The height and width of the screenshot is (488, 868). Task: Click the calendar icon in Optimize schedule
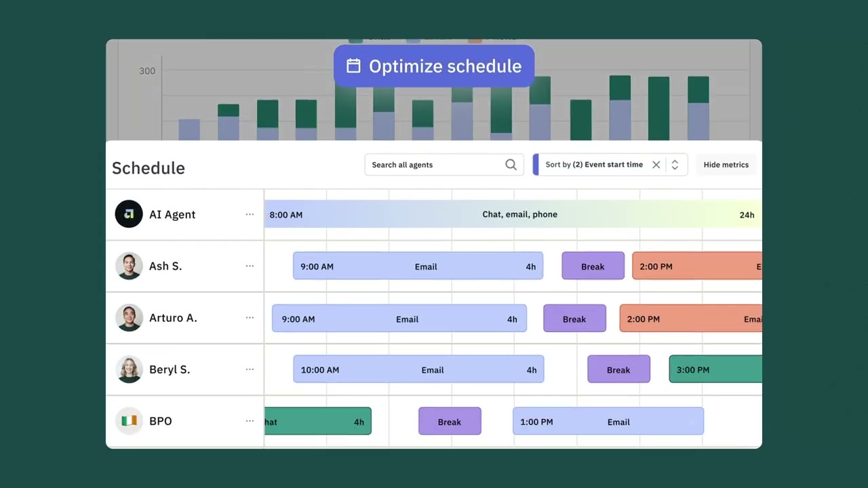[353, 66]
